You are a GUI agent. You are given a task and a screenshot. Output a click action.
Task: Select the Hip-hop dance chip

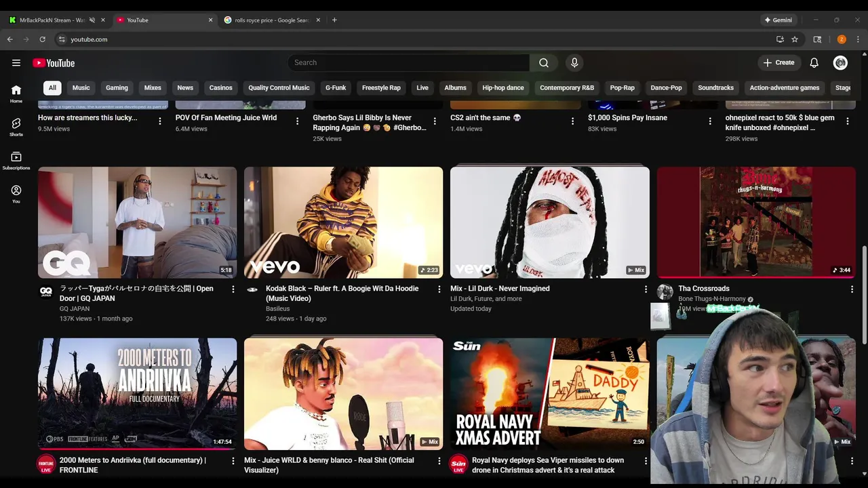coord(503,87)
